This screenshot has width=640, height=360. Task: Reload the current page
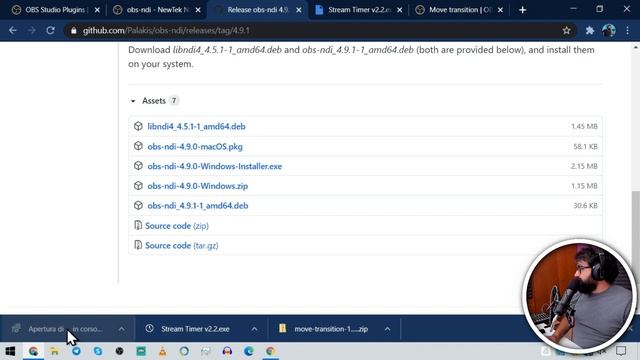(50, 30)
